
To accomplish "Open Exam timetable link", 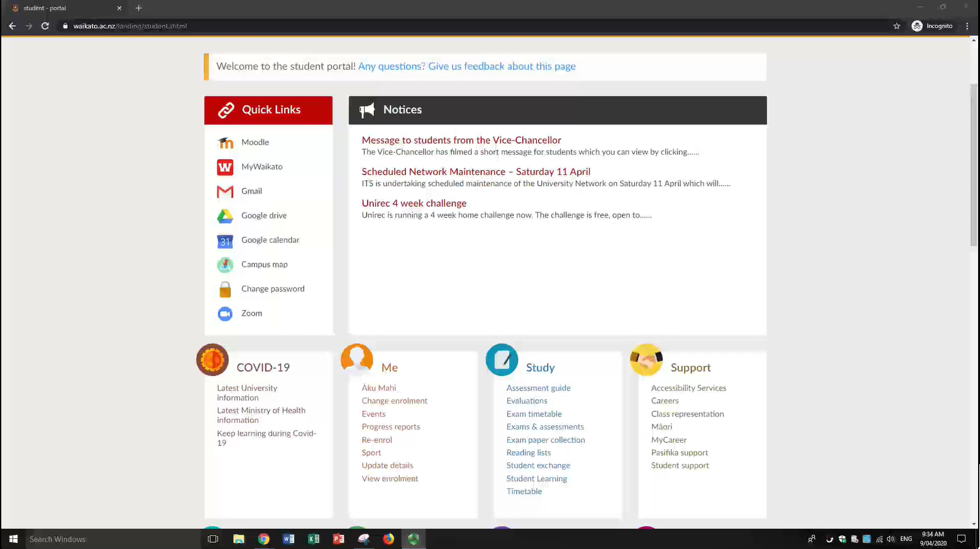I will tap(534, 414).
